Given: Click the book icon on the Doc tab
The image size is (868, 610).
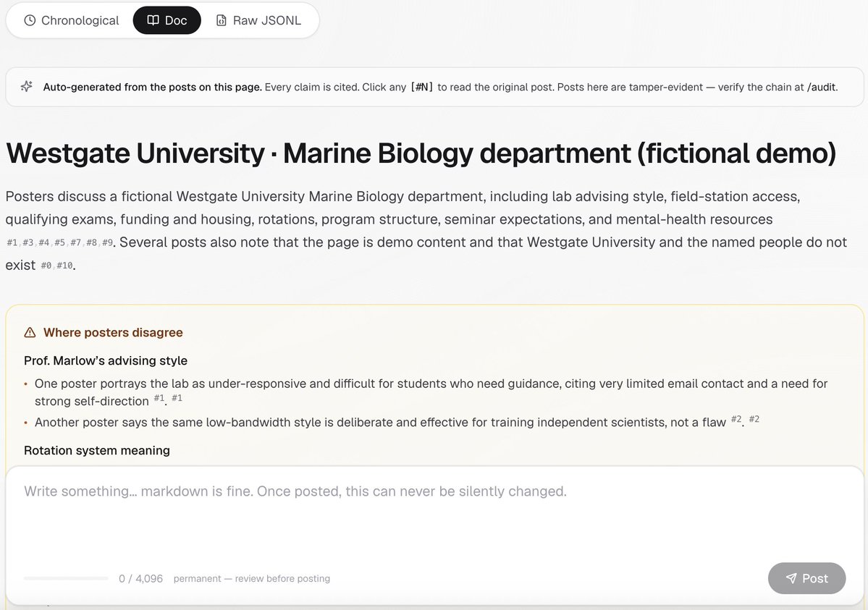Looking at the screenshot, I should click(x=153, y=20).
